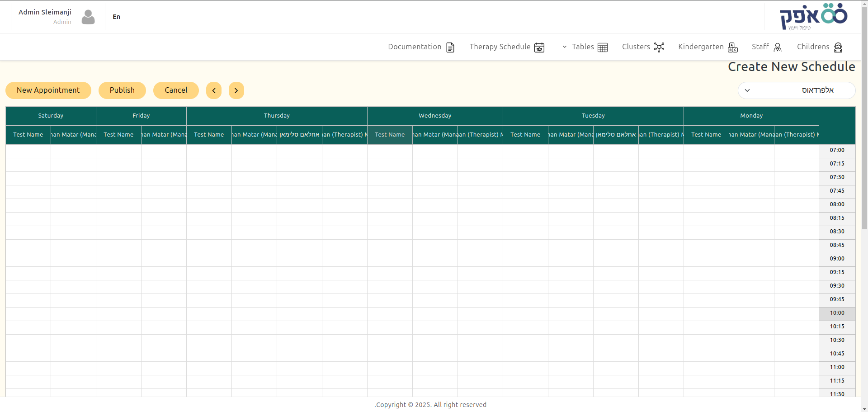
Task: Select the Monday column header
Action: [751, 116]
